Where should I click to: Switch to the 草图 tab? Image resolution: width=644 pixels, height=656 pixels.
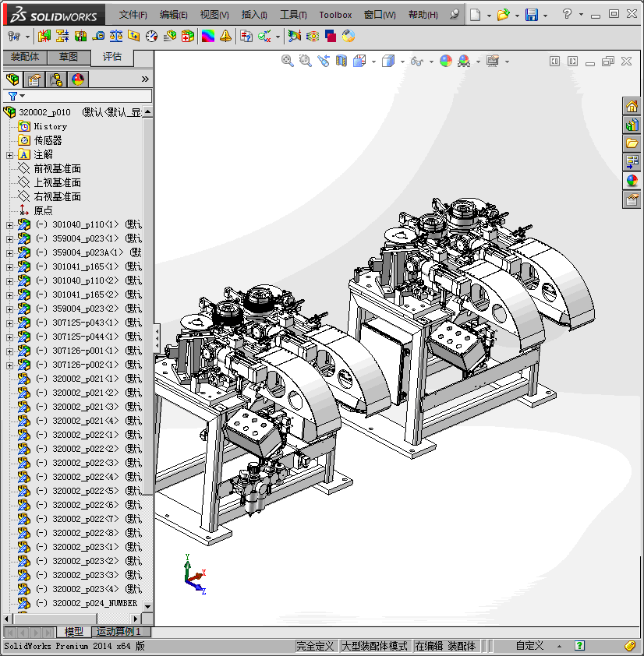[x=69, y=57]
